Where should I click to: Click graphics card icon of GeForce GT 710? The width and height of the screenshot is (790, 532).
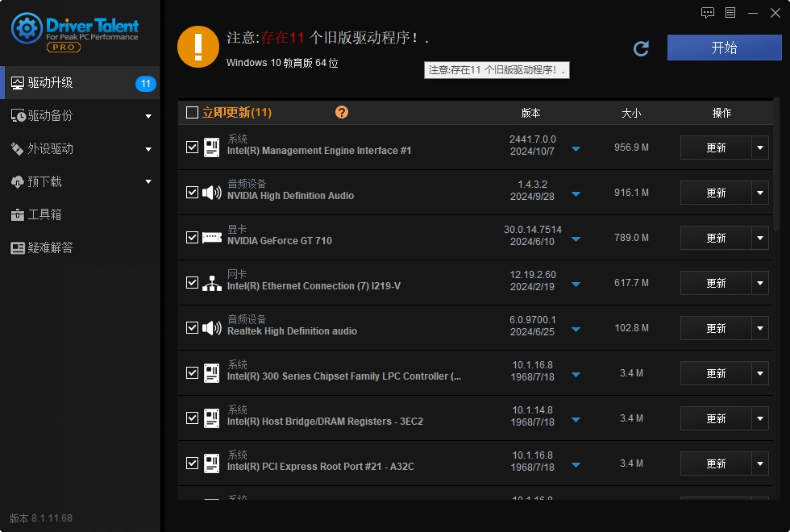211,237
